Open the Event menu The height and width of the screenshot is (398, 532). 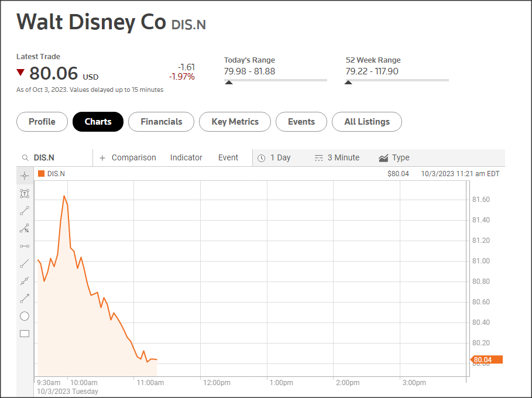228,157
